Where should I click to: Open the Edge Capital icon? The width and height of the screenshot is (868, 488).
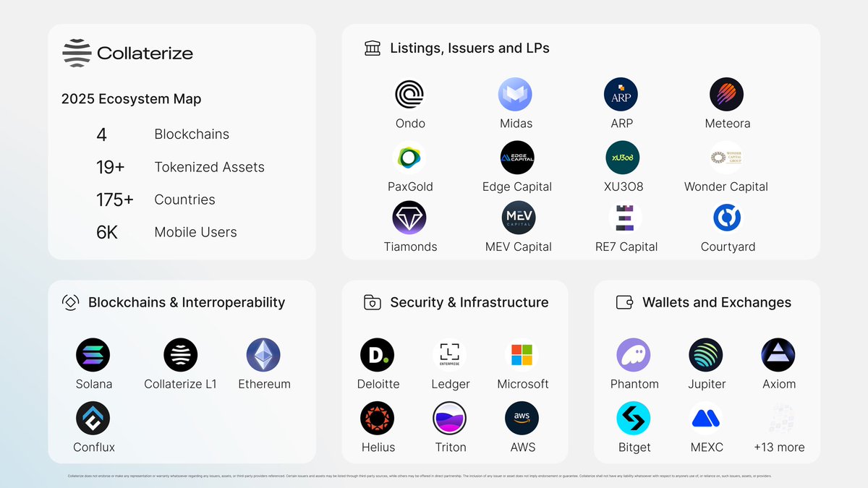pos(517,158)
